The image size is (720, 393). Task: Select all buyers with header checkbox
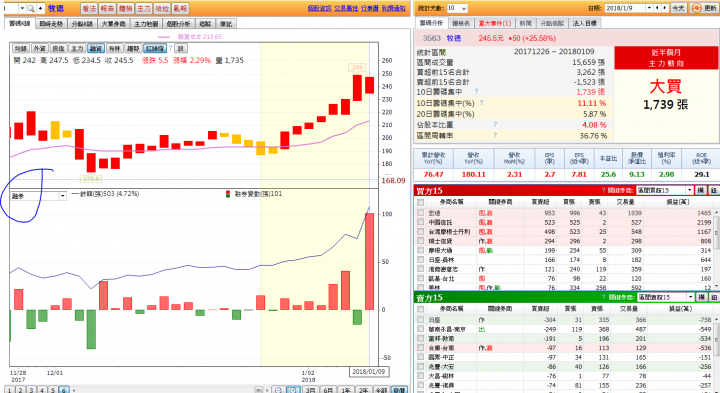click(x=420, y=202)
